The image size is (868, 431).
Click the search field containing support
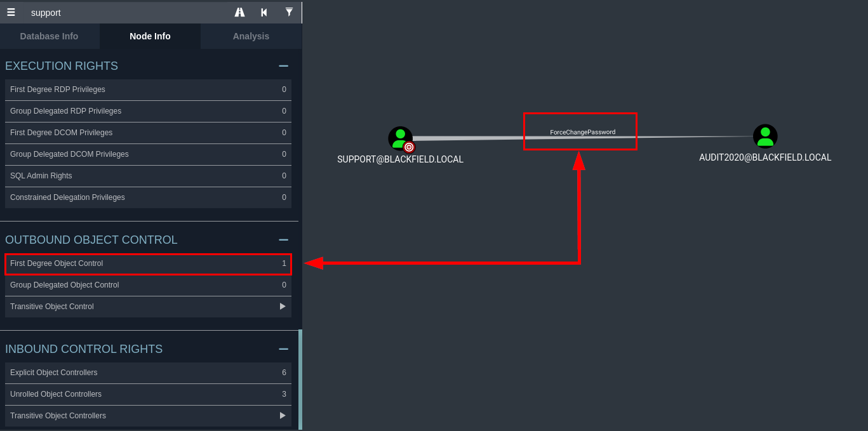tap(127, 12)
